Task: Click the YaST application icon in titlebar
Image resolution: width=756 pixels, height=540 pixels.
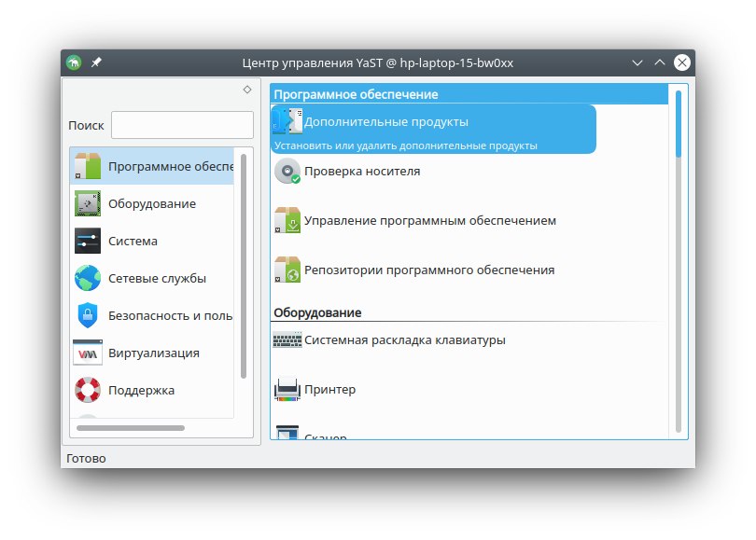Action: [x=74, y=62]
